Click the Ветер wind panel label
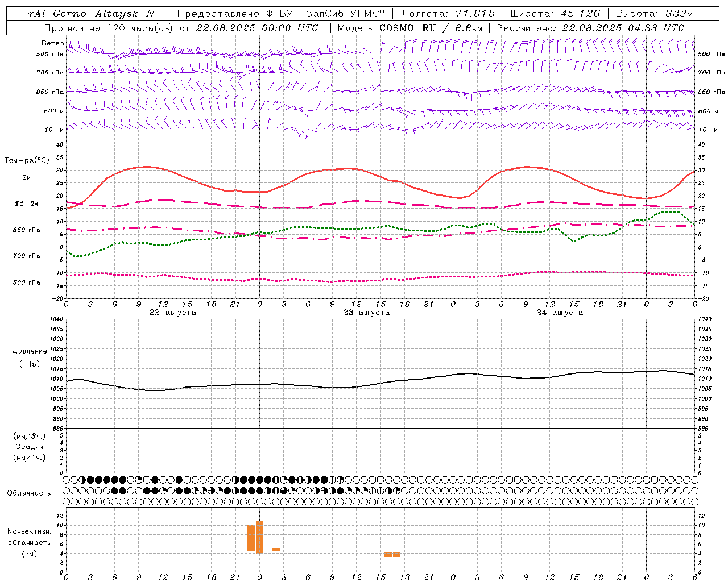The width and height of the screenshot is (728, 582). click(52, 43)
